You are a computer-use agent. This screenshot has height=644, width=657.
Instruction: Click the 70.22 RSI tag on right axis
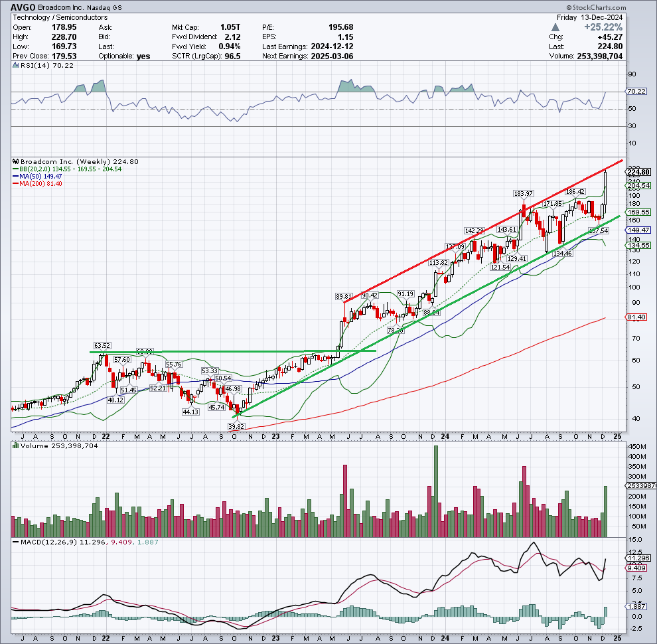click(x=636, y=91)
